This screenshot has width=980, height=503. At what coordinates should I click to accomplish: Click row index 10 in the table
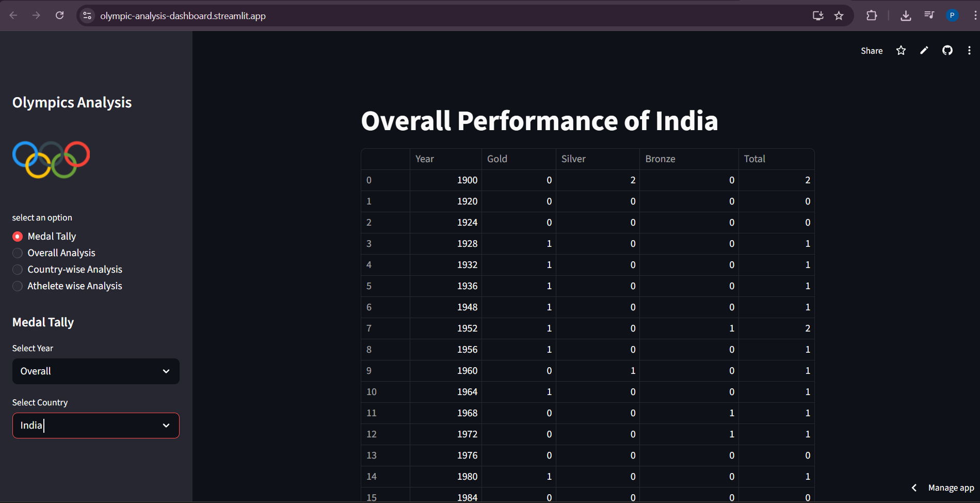pos(385,392)
